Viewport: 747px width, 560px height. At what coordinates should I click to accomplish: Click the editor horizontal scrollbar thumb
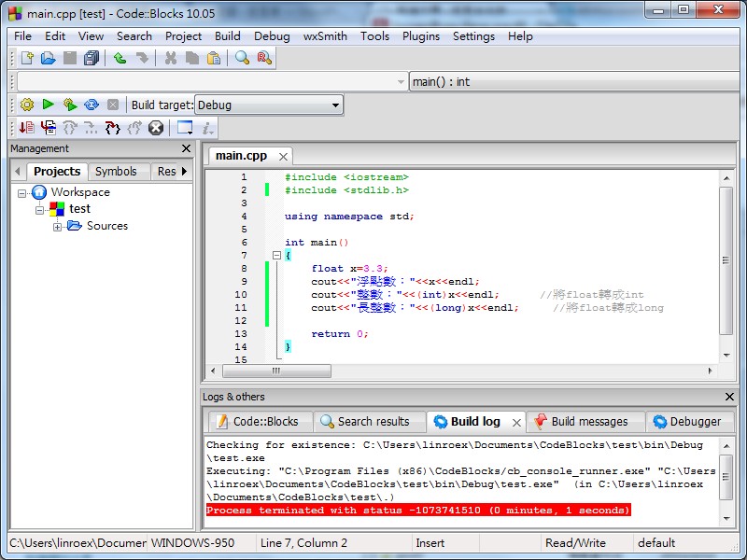[276, 371]
